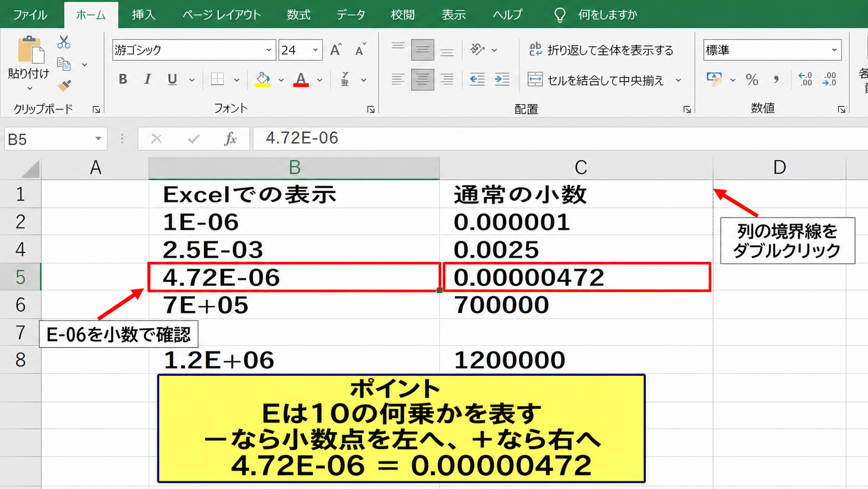Image resolution: width=868 pixels, height=489 pixels.
Task: Open font color dropdown arrow
Action: click(x=320, y=80)
